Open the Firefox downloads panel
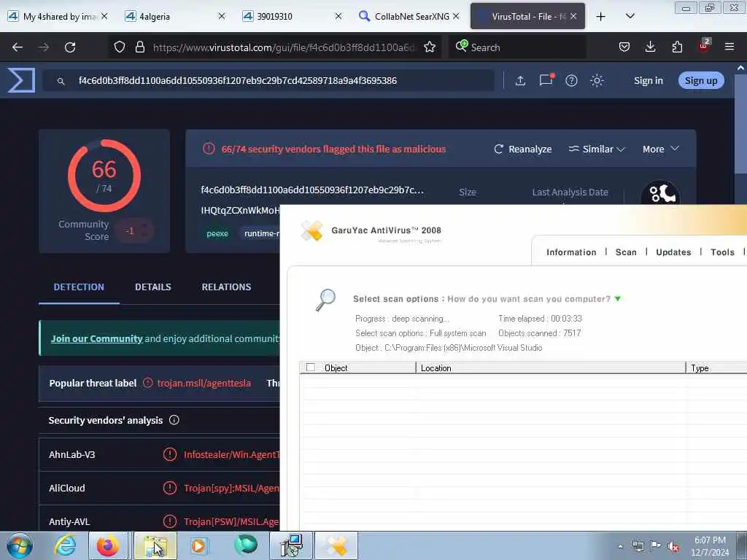The width and height of the screenshot is (747, 560). (x=650, y=47)
